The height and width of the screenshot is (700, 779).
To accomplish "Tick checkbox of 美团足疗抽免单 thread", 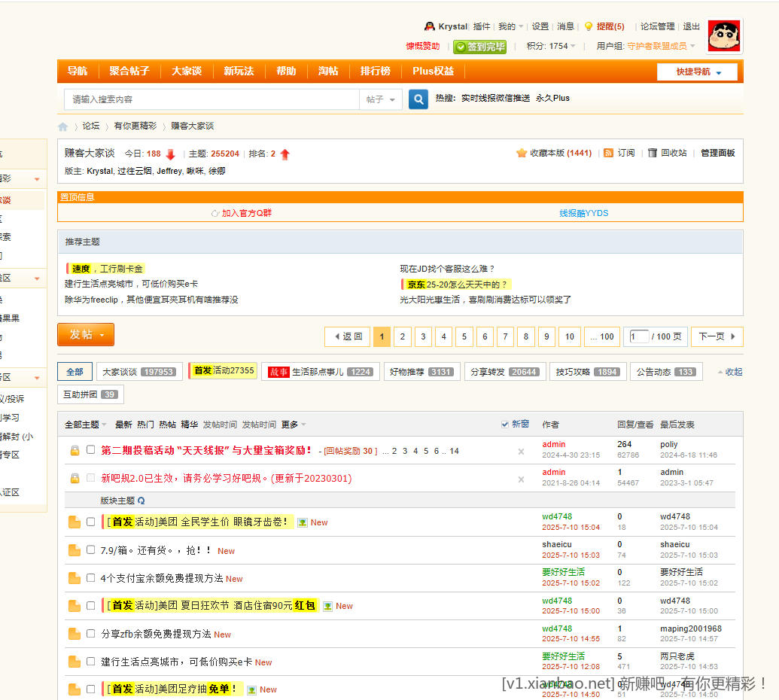I will coord(90,689).
